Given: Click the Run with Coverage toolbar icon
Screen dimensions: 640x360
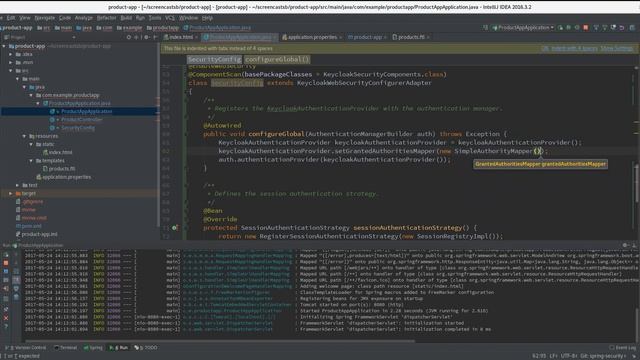Looking at the screenshot, I should click(x=577, y=28).
